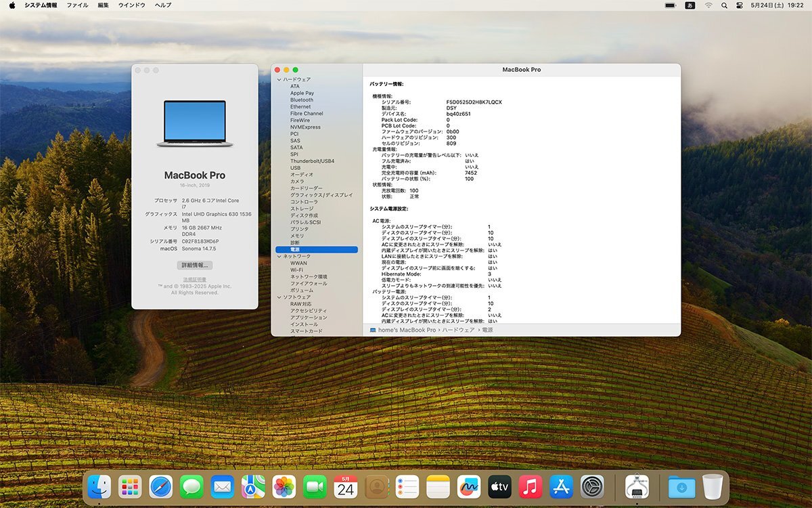
Task: Select Bluetooth in the sidebar
Action: [x=302, y=100]
